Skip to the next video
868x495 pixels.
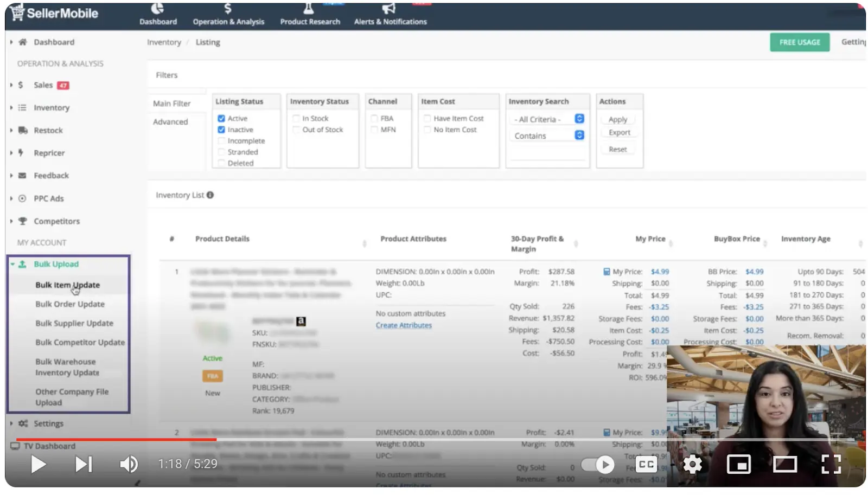tap(84, 465)
